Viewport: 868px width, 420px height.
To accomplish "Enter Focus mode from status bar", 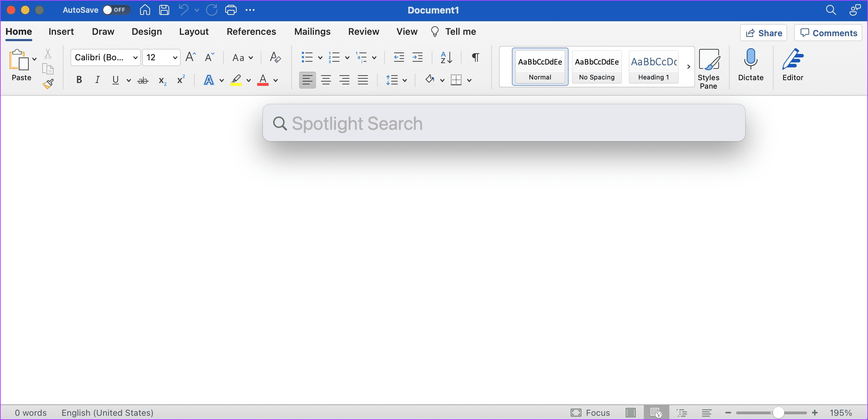I will [x=590, y=413].
